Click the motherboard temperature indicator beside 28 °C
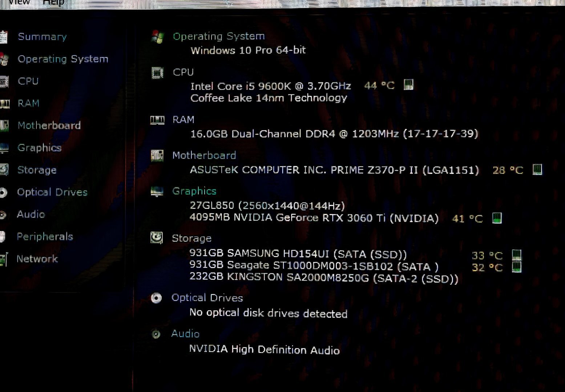 [x=537, y=170]
